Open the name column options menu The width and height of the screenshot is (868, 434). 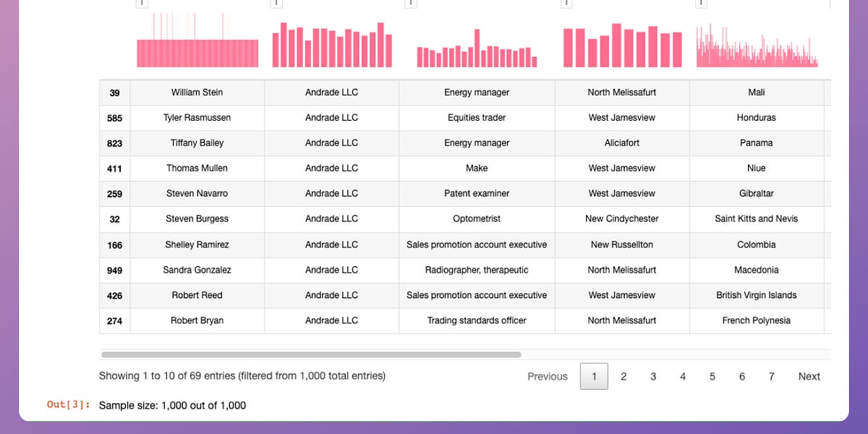[142, 4]
